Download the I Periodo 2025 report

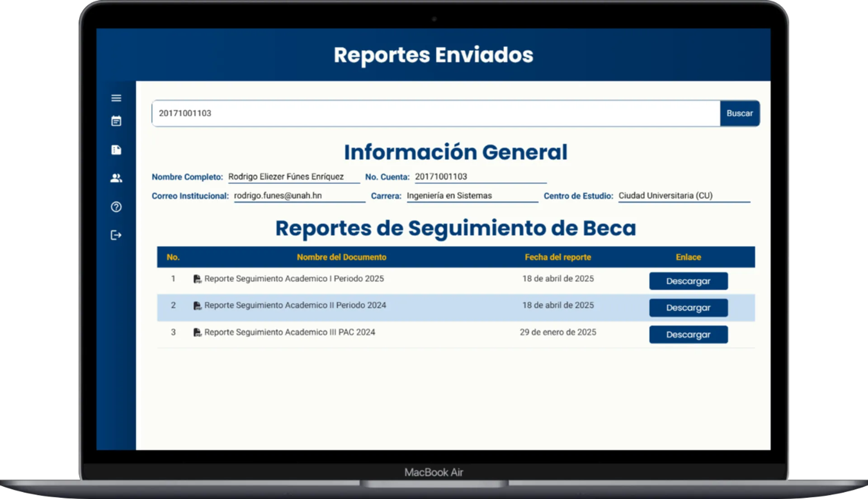688,281
